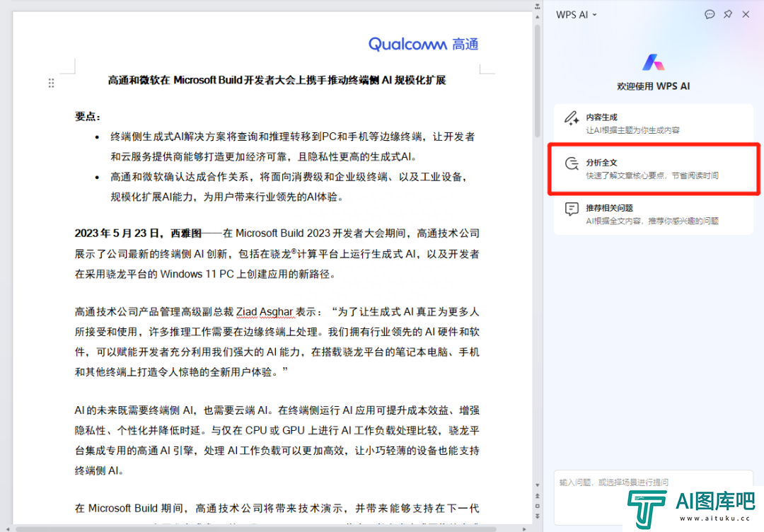Click the paragraph drag handle beside the title
Viewport: 764px width, 532px height.
point(51,83)
